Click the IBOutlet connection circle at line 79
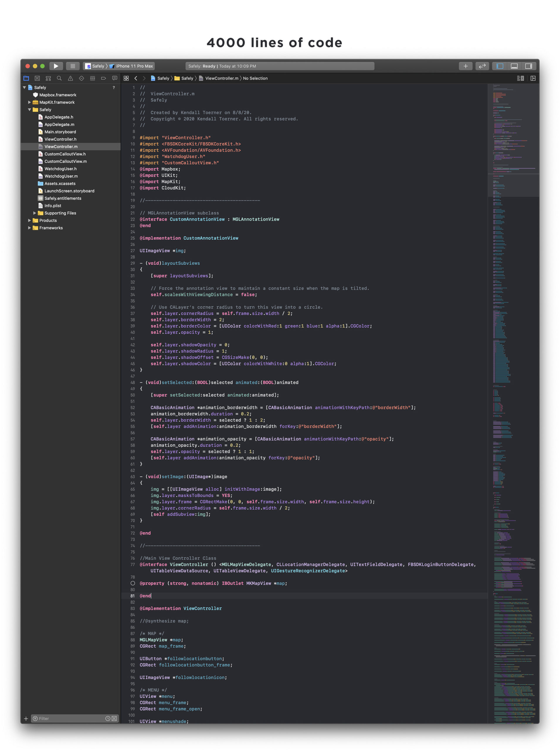This screenshot has width=560, height=751. [x=133, y=583]
